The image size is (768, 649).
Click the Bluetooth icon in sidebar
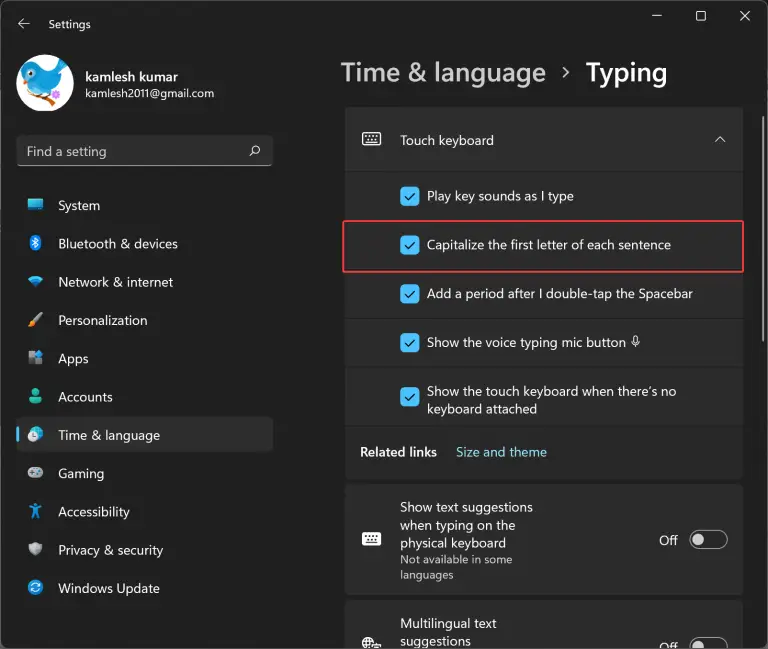(x=35, y=242)
